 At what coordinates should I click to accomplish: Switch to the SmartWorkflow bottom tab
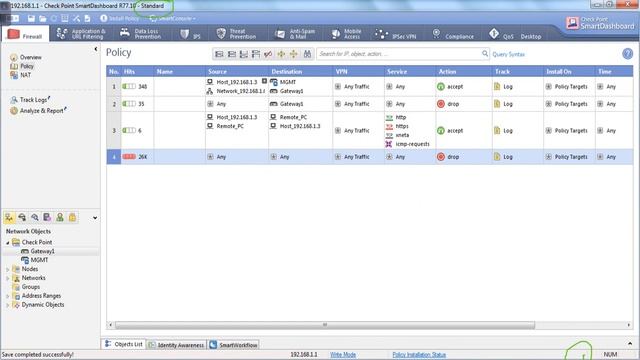click(x=234, y=345)
